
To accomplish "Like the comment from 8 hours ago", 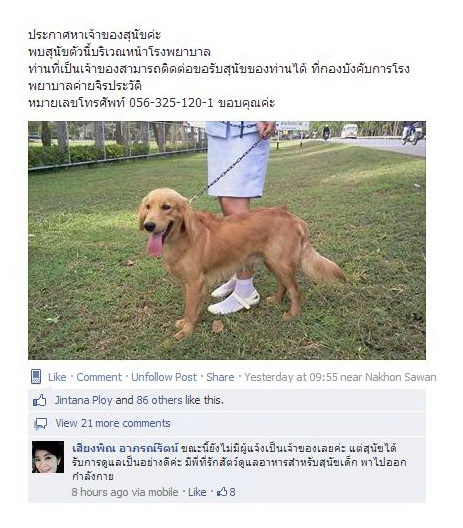I will click(x=197, y=492).
